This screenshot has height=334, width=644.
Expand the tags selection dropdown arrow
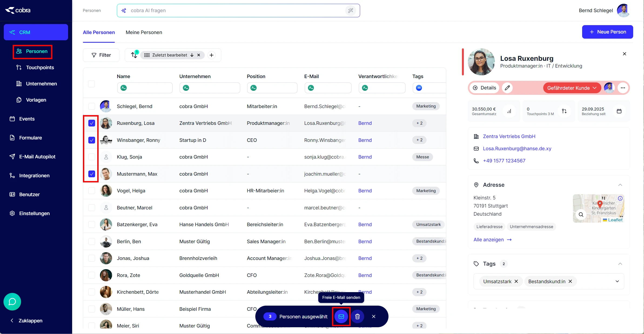[x=617, y=281]
